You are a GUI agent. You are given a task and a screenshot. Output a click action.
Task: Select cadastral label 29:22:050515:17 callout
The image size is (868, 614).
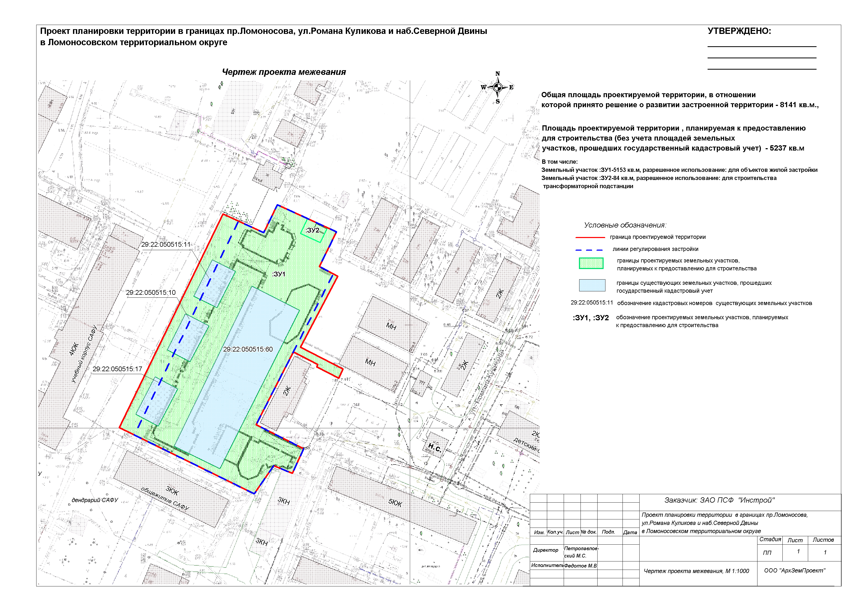117,369
